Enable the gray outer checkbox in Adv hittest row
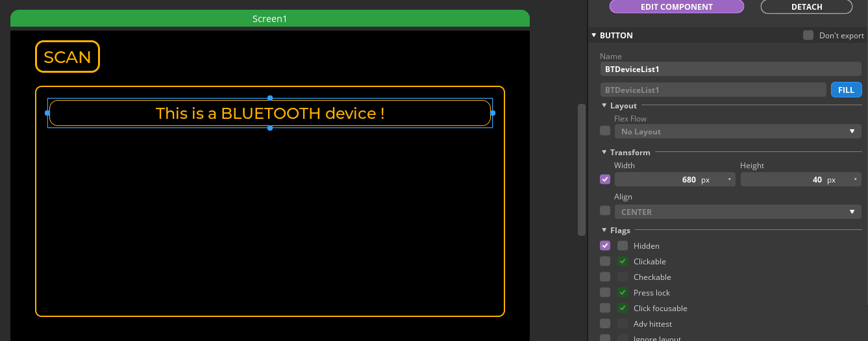868x341 pixels. [x=605, y=323]
